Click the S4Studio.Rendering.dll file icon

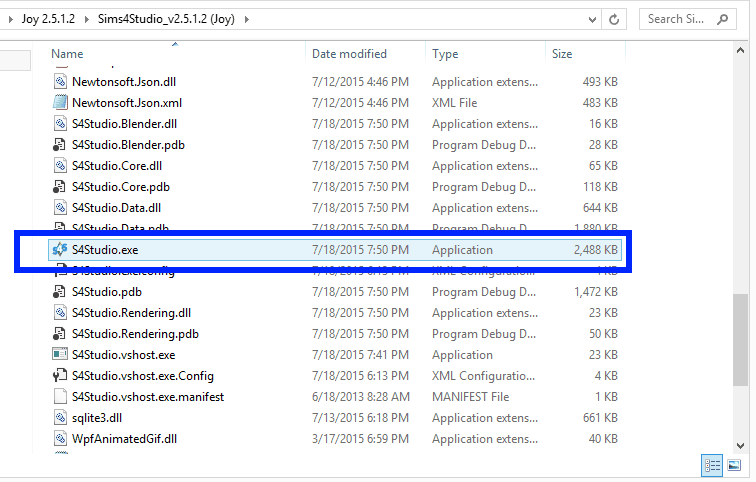point(60,313)
